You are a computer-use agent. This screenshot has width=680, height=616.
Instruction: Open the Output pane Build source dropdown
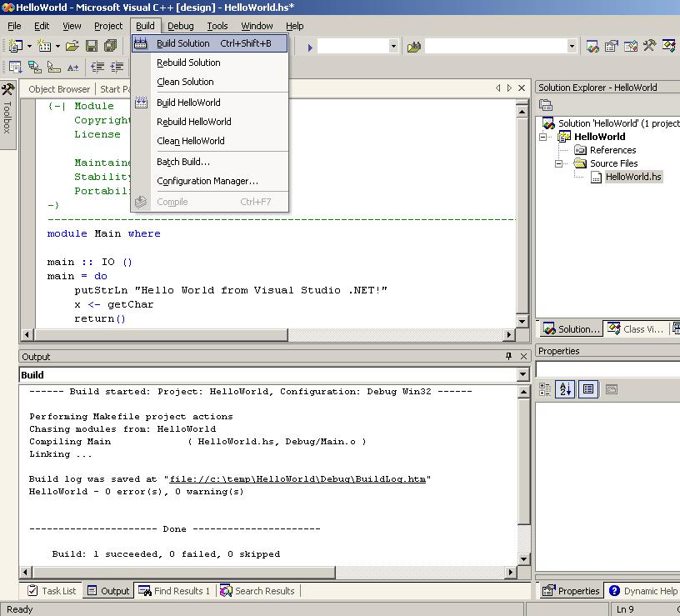point(523,374)
